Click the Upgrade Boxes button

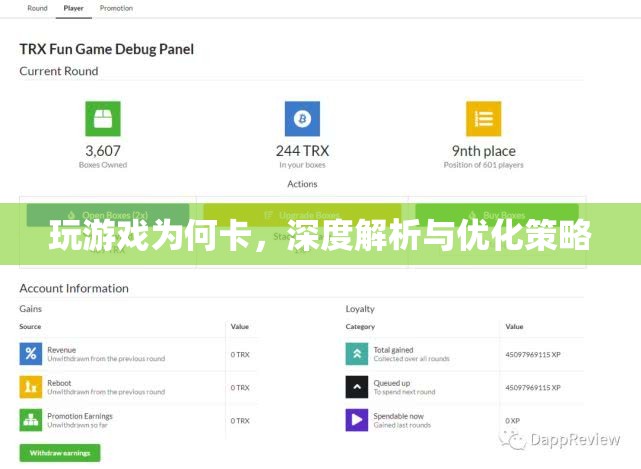point(302,215)
